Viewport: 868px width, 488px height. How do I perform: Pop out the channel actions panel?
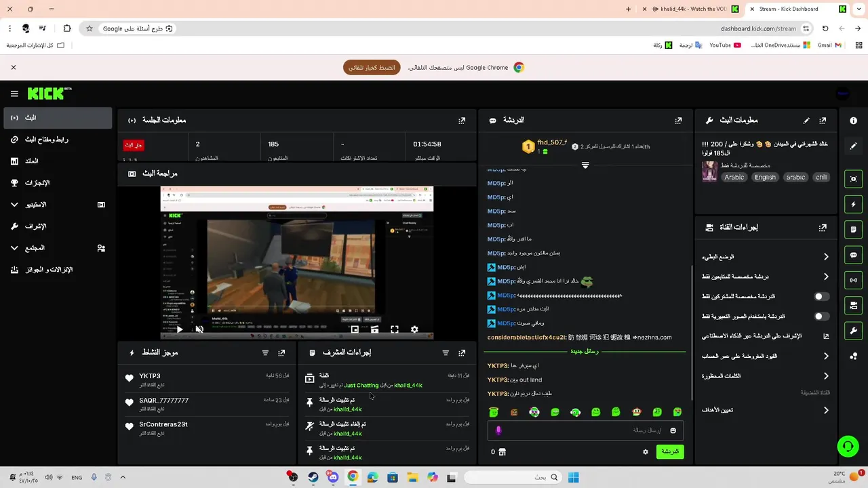[823, 228]
